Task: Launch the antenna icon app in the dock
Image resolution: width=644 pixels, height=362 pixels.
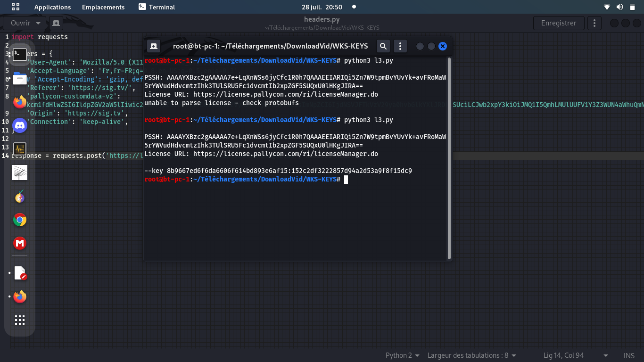Action: click(x=20, y=173)
